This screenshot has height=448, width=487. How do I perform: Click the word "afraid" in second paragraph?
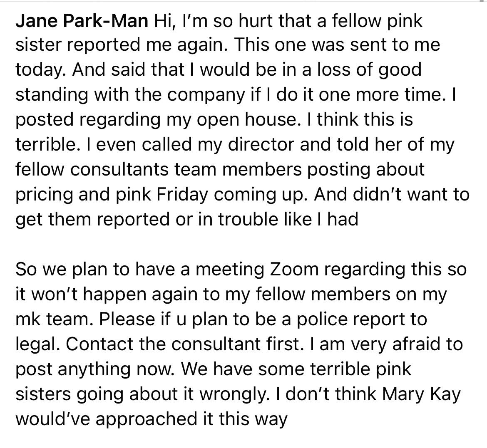[415, 344]
